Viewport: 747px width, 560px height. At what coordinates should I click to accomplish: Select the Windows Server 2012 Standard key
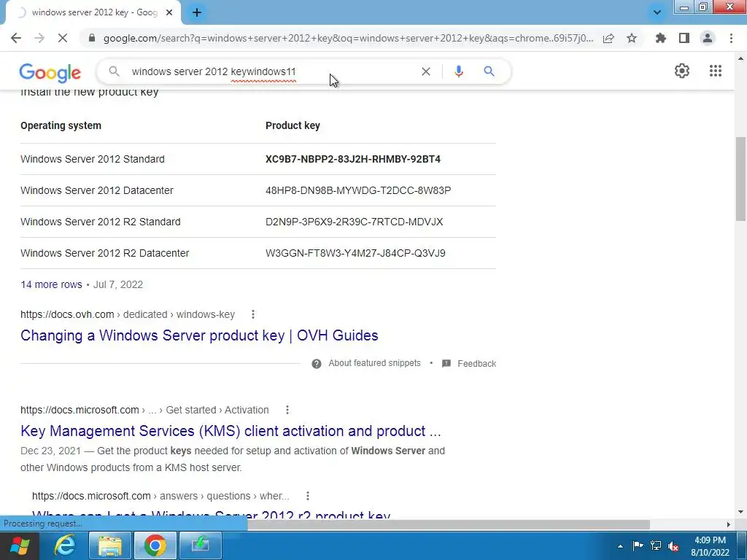[x=353, y=159]
